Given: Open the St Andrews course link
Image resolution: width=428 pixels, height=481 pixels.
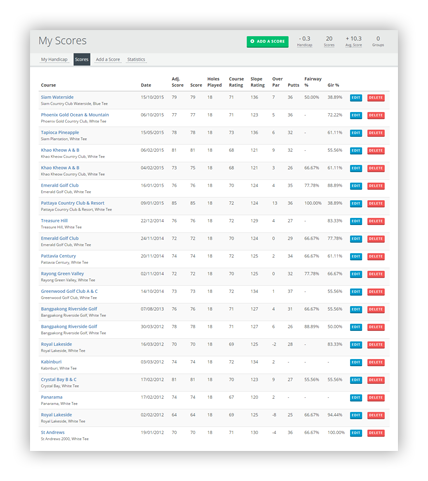Looking at the screenshot, I should 52,432.
